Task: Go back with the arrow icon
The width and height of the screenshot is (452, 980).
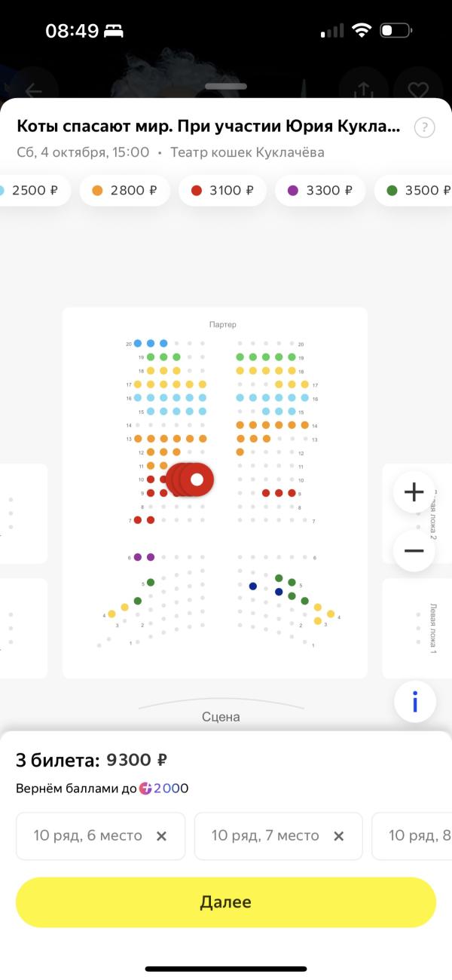Action: pyautogui.click(x=33, y=90)
